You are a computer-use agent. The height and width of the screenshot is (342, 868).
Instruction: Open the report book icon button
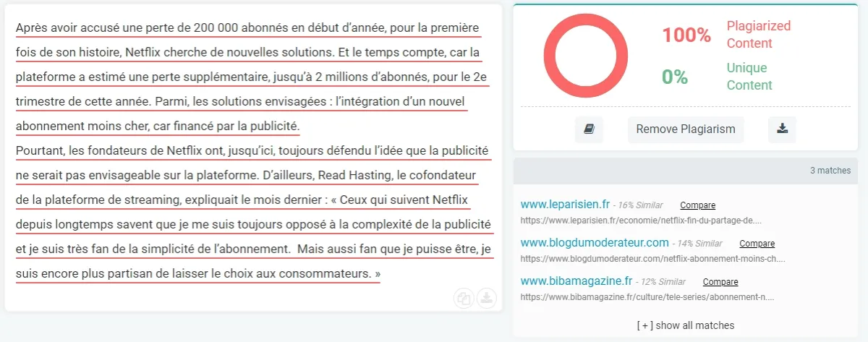pos(589,129)
